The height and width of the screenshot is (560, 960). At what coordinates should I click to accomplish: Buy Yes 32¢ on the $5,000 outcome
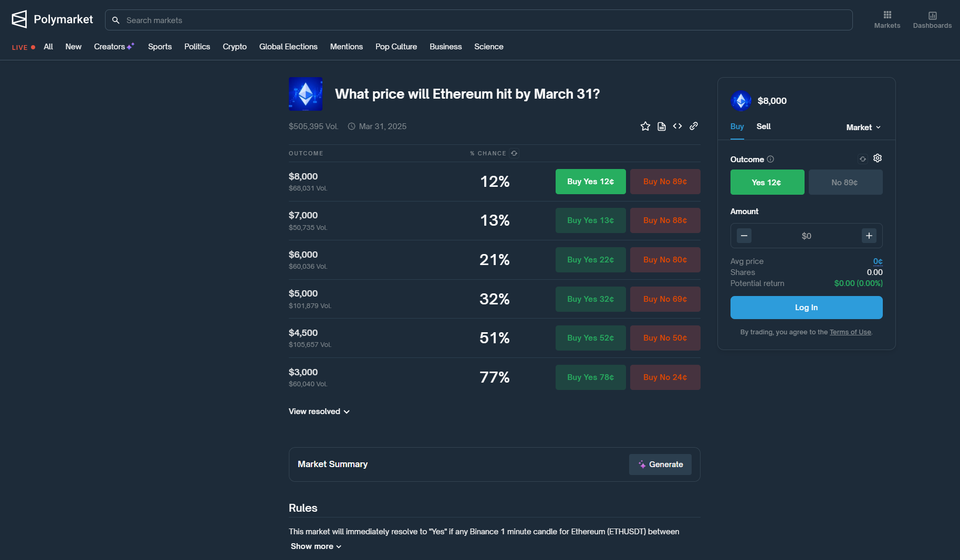click(590, 299)
